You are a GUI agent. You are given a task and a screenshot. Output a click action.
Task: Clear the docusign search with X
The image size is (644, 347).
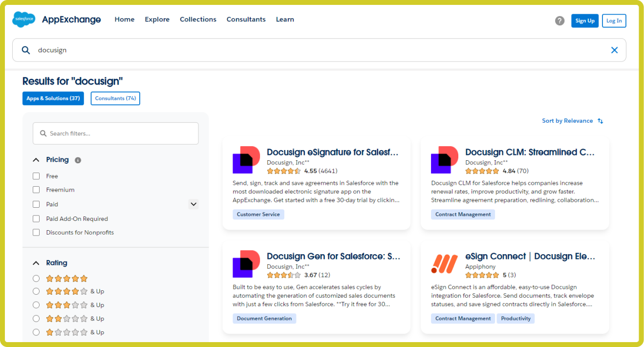[x=614, y=50]
